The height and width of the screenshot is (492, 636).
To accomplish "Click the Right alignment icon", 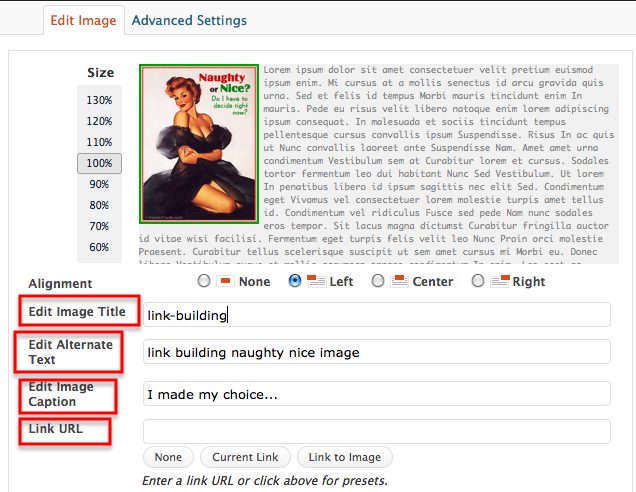I will (x=500, y=281).
